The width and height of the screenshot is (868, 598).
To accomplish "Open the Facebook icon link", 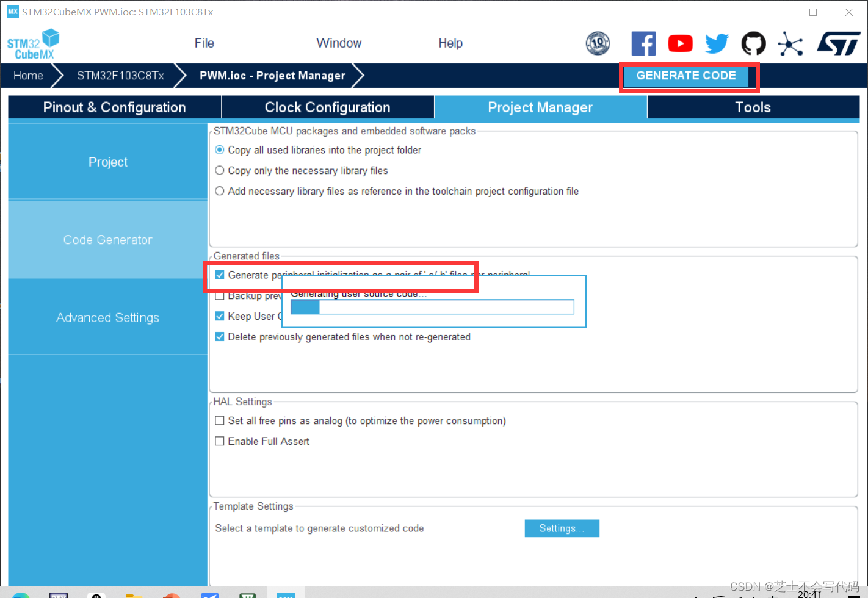I will pos(643,43).
